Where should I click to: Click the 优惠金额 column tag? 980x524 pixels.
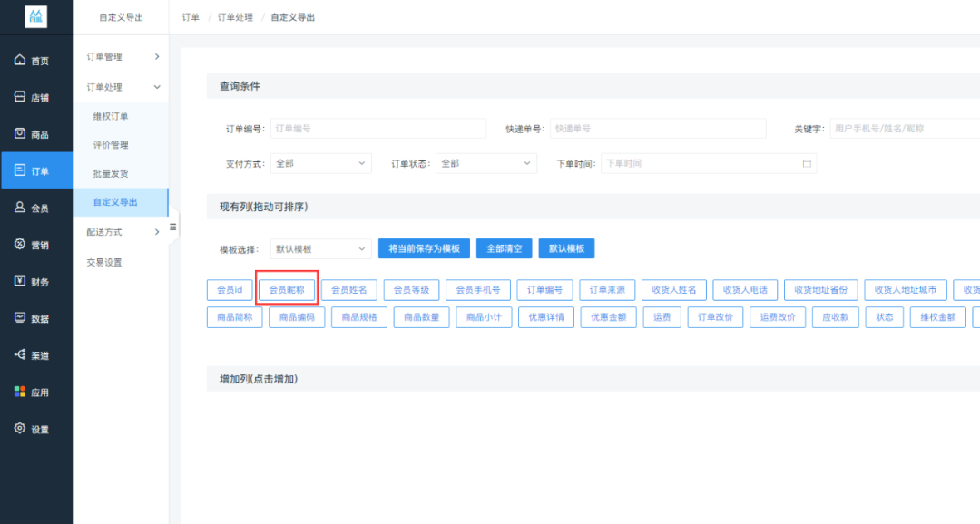point(609,317)
